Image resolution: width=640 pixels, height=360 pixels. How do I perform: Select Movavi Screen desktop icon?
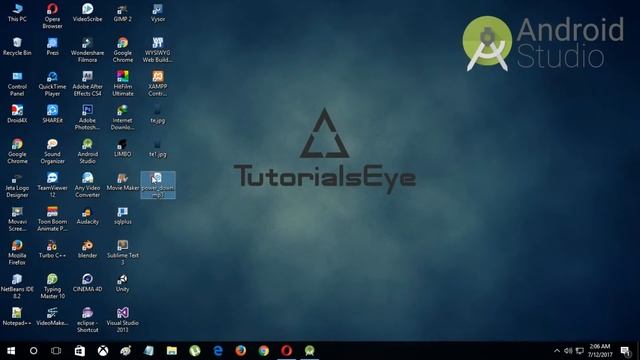(x=17, y=219)
